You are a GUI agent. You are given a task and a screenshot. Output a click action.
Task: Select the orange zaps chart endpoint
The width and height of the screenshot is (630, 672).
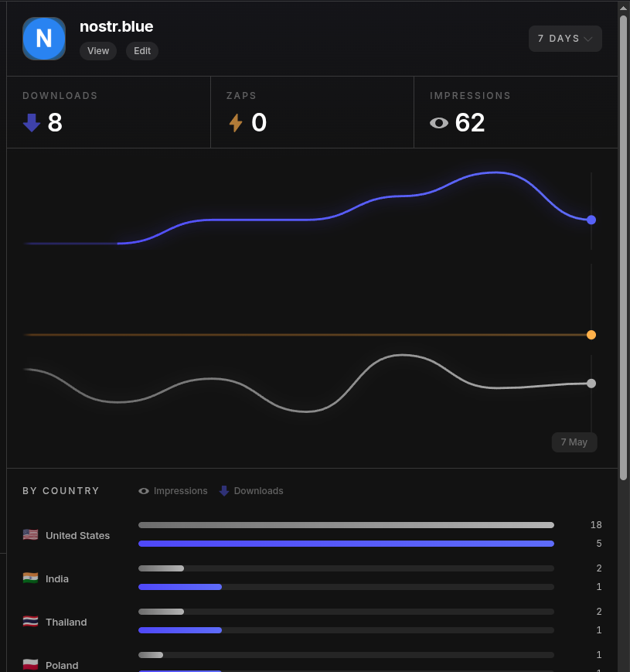click(591, 335)
